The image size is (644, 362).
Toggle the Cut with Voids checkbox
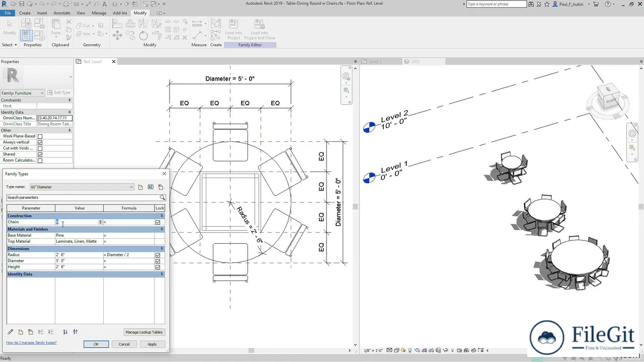coord(40,148)
